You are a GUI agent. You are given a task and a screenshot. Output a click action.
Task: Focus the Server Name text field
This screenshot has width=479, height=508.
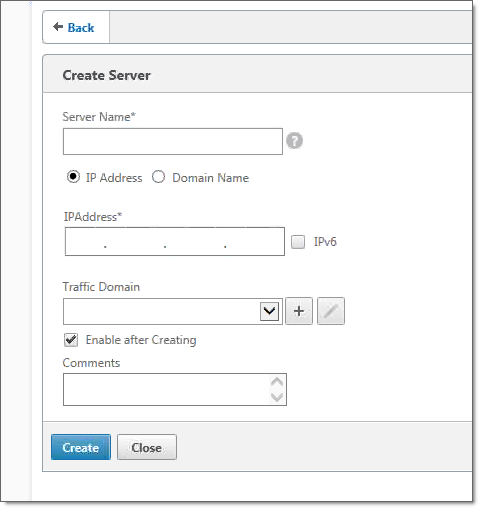pos(173,141)
